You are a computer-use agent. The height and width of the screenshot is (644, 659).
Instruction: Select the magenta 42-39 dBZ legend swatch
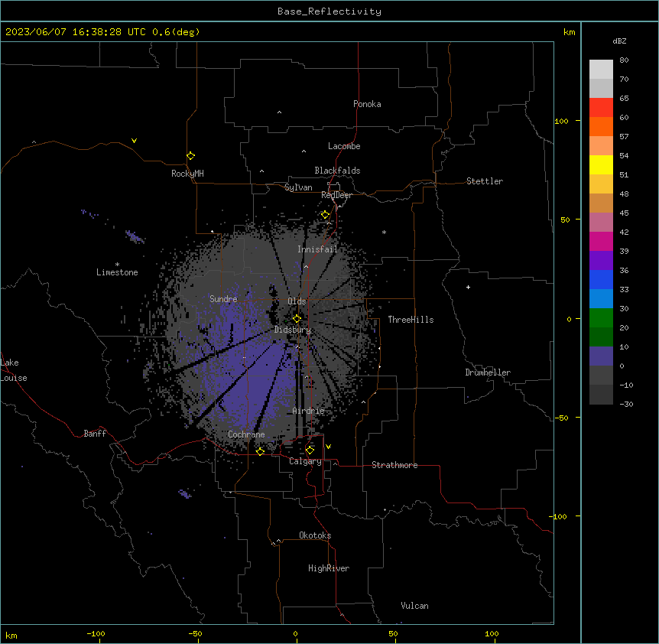pyautogui.click(x=601, y=241)
